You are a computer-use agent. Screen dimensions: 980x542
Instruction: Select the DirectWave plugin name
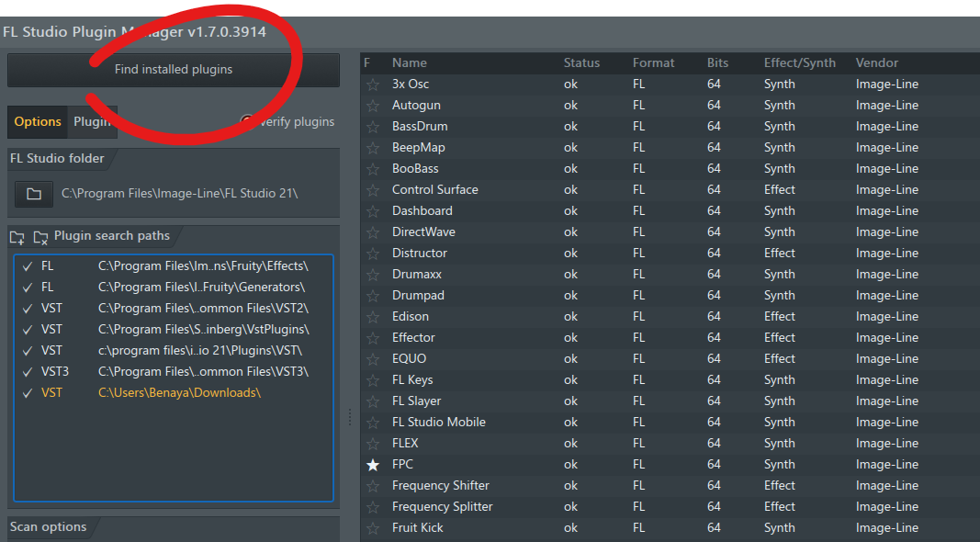pos(423,231)
